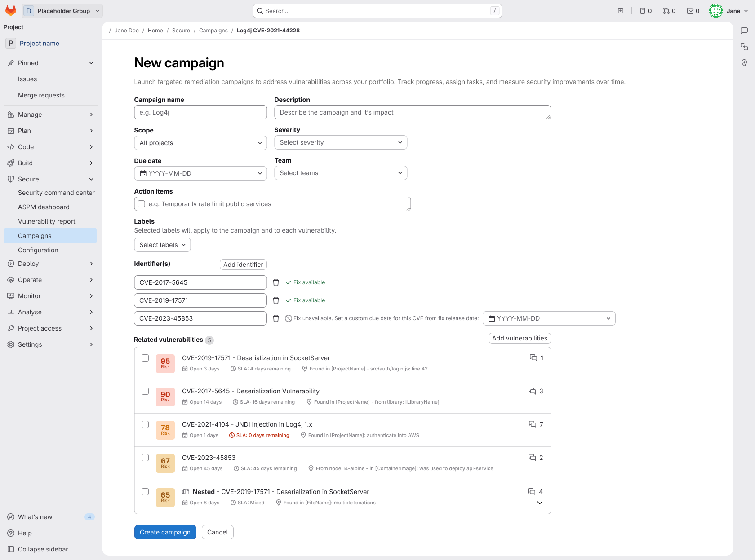755x560 pixels.
Task: Check the CVE-2019-17571 risk 95 vulnerability checkbox
Action: pos(145,358)
